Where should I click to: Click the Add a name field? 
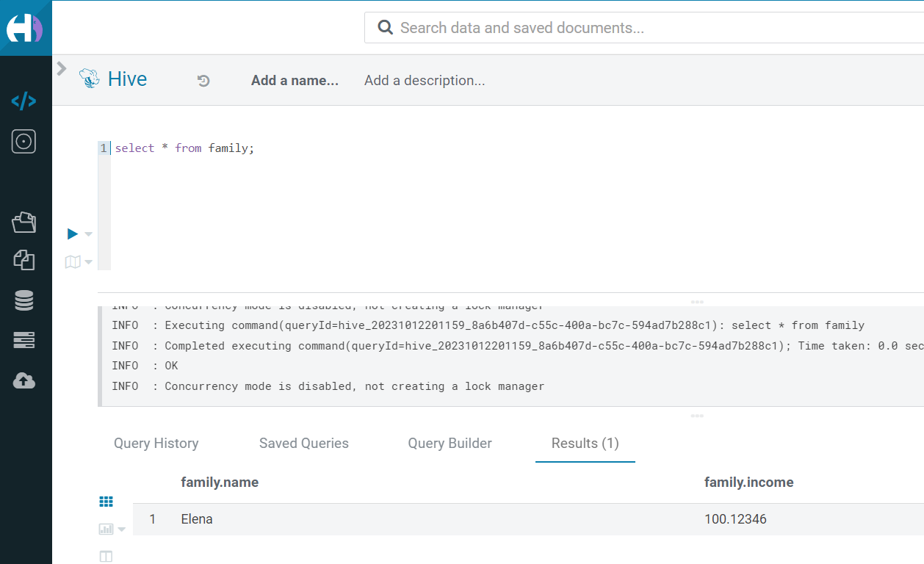click(295, 80)
